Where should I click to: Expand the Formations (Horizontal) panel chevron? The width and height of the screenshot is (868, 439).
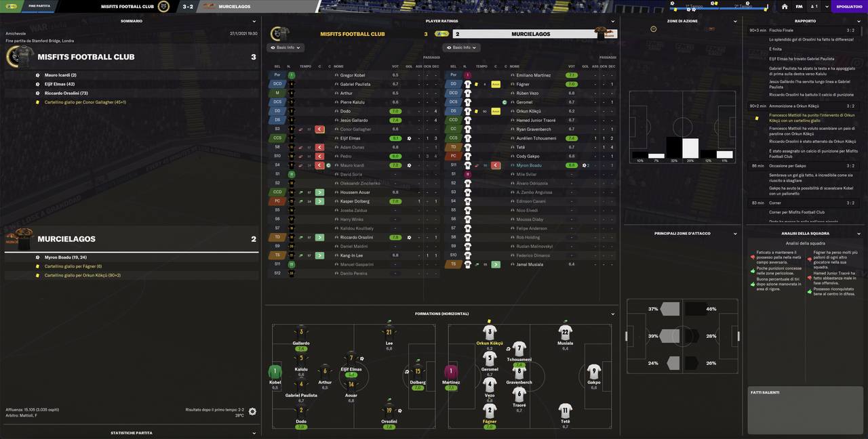coord(612,314)
